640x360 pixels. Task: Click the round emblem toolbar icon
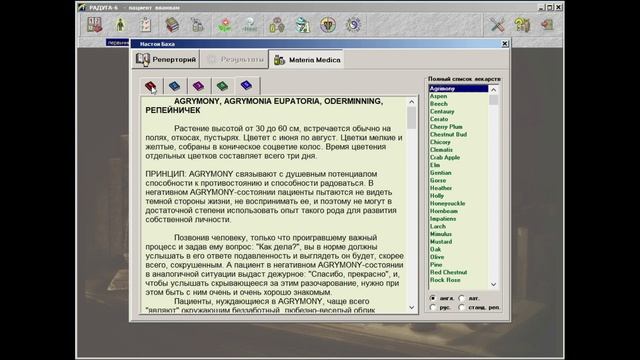tap(328, 25)
